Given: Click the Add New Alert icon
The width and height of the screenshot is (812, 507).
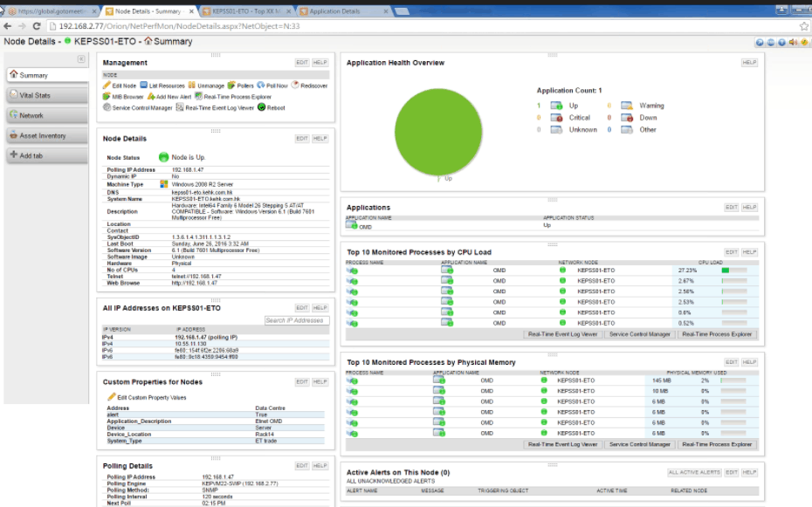Looking at the screenshot, I should (x=151, y=96).
